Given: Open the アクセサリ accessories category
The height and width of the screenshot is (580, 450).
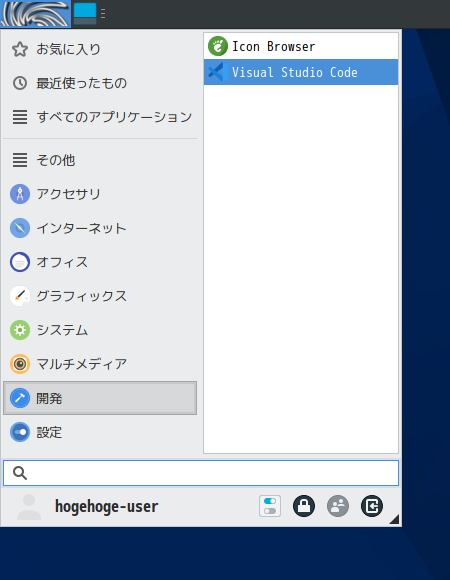Looking at the screenshot, I should [x=100, y=194].
